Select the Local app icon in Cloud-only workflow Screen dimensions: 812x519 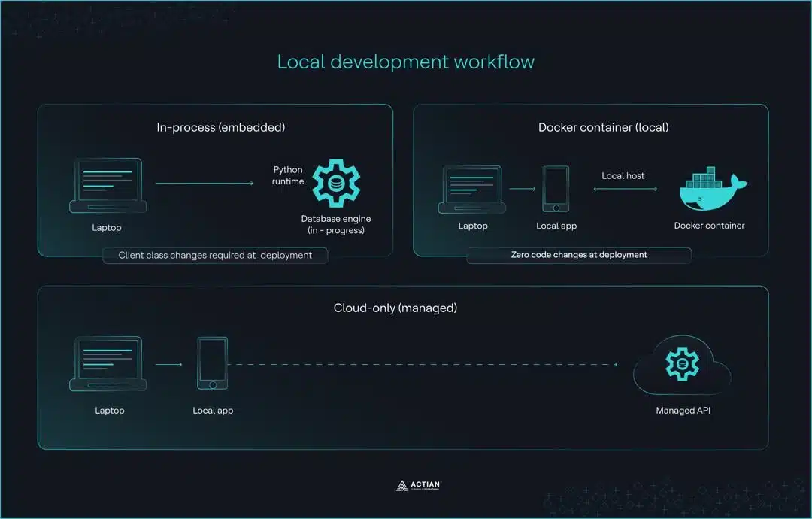pos(213,364)
